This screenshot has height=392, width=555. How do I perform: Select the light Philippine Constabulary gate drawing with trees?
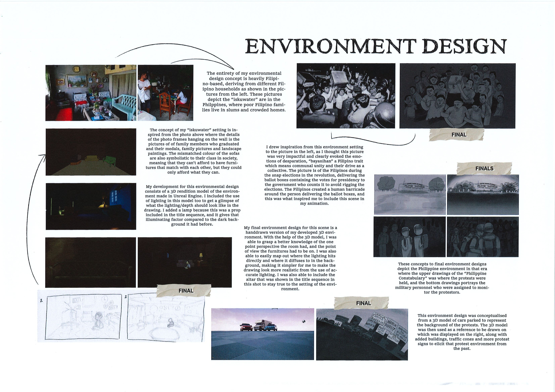(x=410, y=195)
